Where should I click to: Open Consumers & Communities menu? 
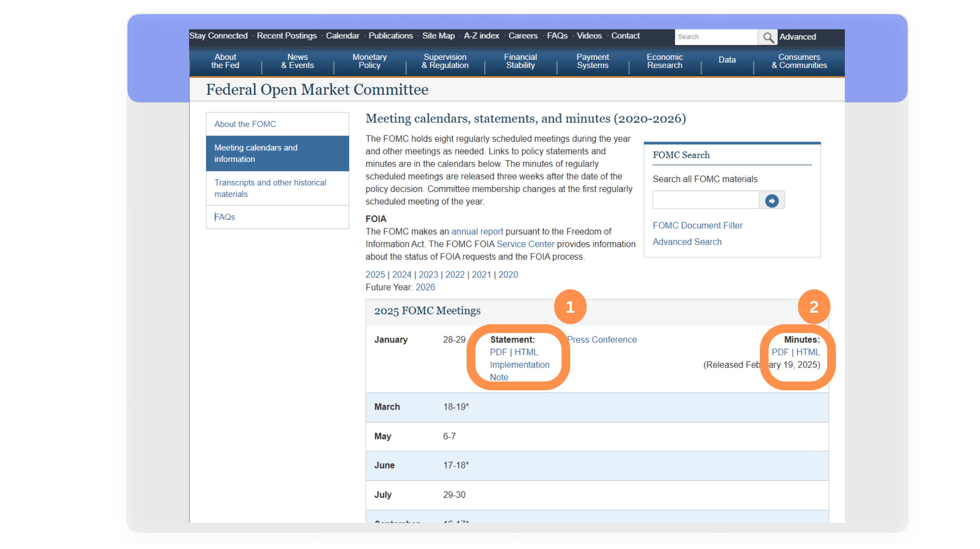799,61
